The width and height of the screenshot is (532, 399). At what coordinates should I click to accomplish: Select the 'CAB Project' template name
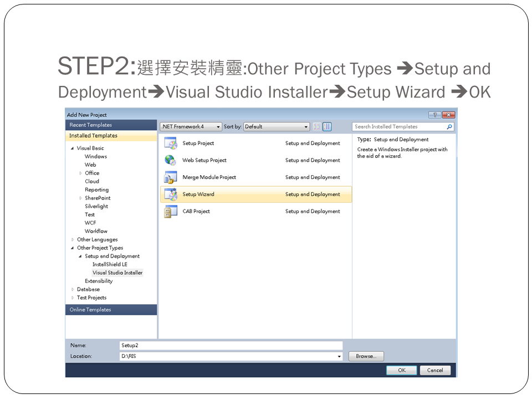tap(196, 211)
